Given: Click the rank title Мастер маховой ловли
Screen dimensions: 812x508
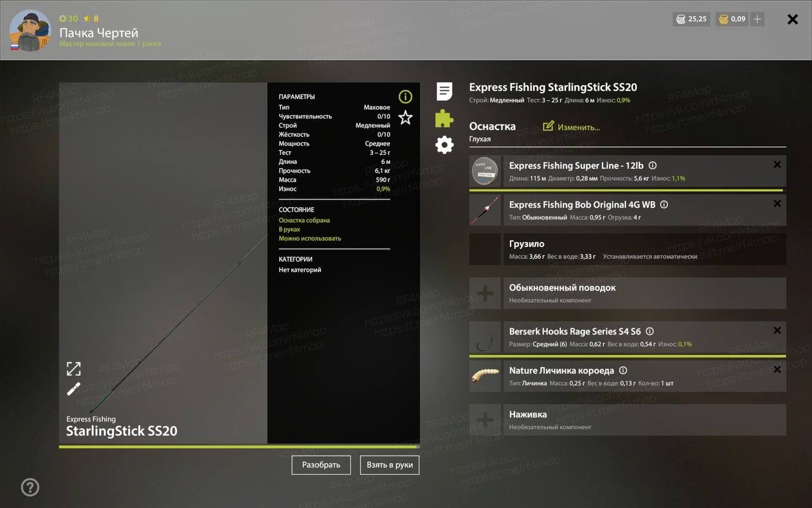Looking at the screenshot, I should tap(110, 44).
